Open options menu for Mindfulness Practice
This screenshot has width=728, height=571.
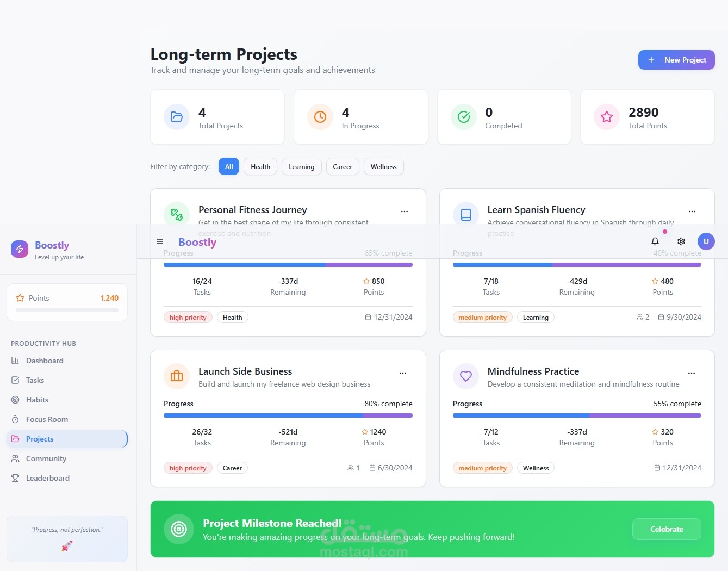(x=692, y=373)
